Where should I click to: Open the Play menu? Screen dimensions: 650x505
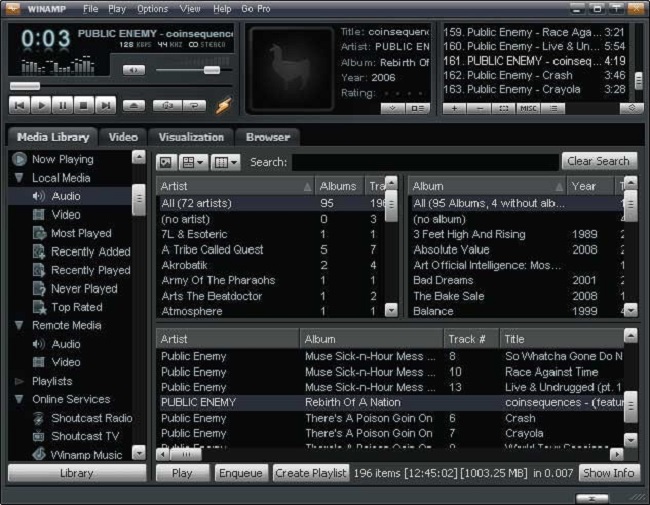click(117, 9)
